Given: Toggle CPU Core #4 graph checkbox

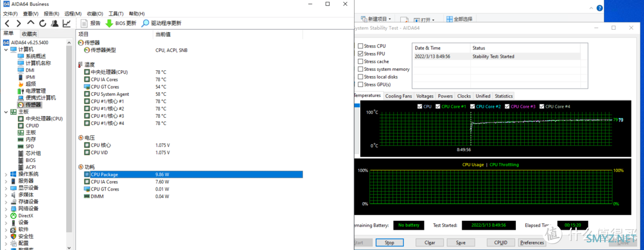Looking at the screenshot, I should pyautogui.click(x=541, y=107).
